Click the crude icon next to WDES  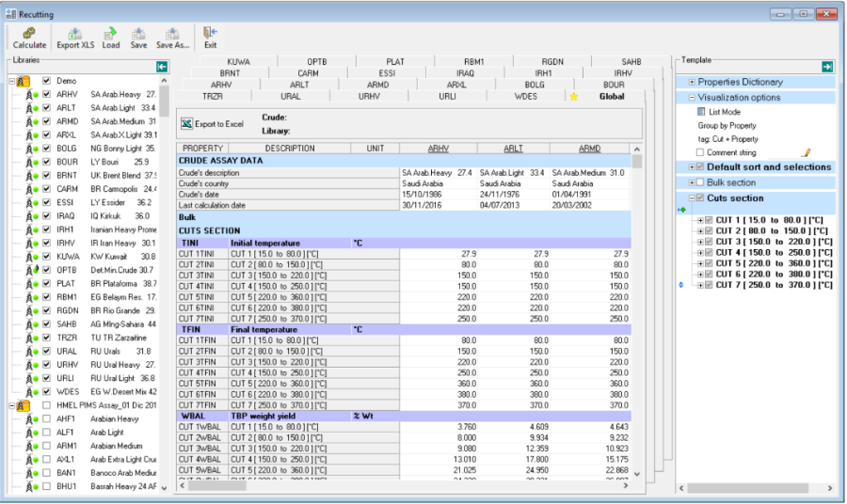[32, 392]
